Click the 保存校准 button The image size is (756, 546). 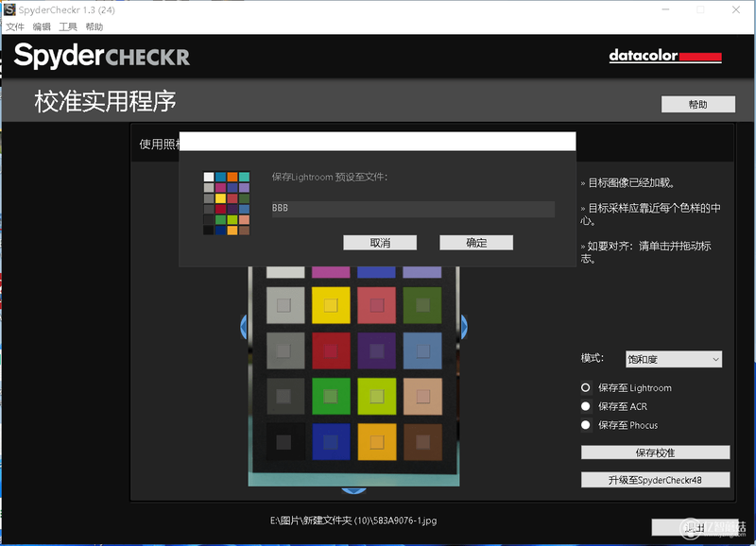655,452
